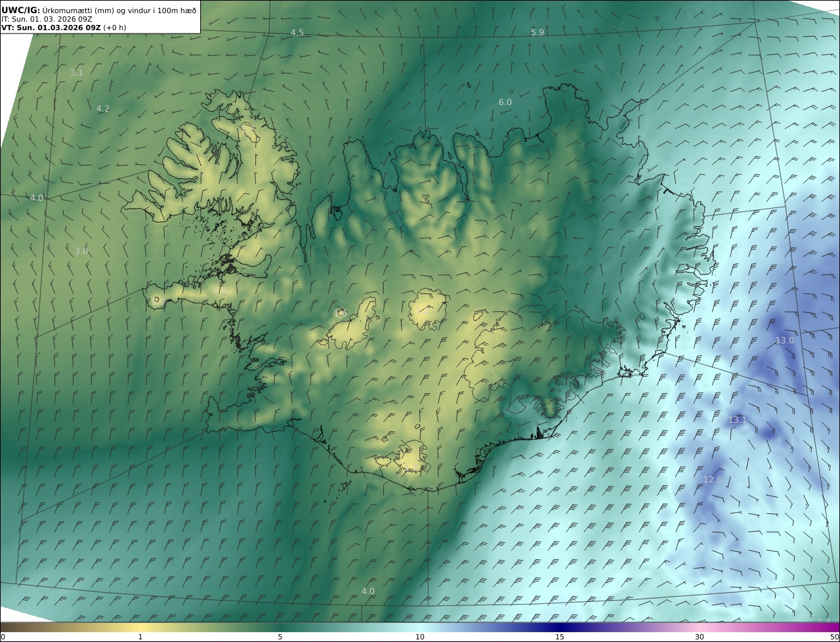
Task: Click the 4.0 label west of the Westfjords
Action: click(37, 198)
